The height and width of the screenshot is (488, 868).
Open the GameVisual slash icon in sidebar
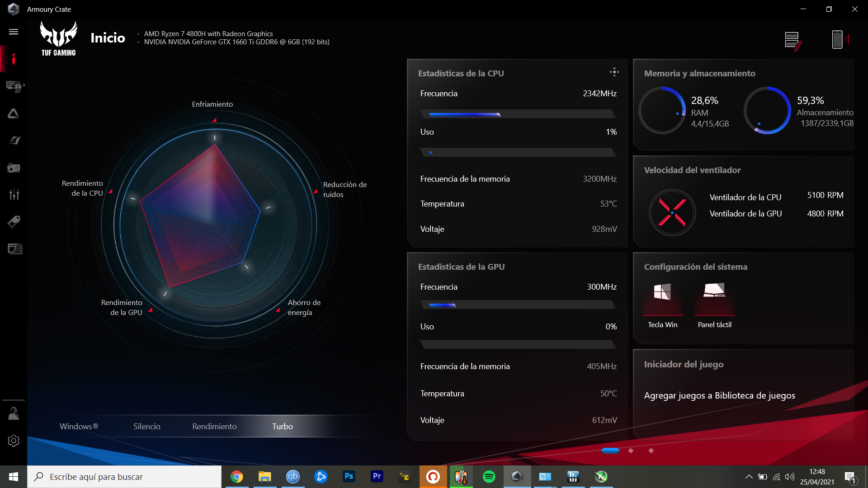point(14,141)
